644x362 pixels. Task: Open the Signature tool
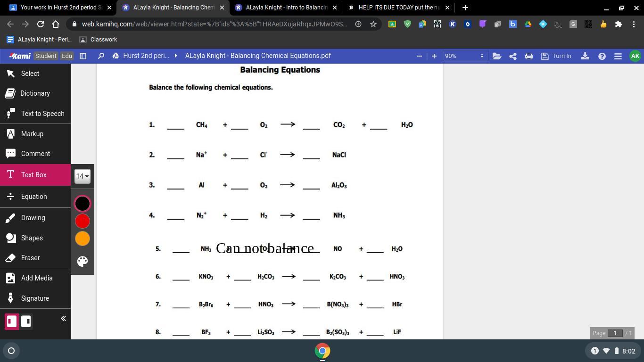[35, 298]
